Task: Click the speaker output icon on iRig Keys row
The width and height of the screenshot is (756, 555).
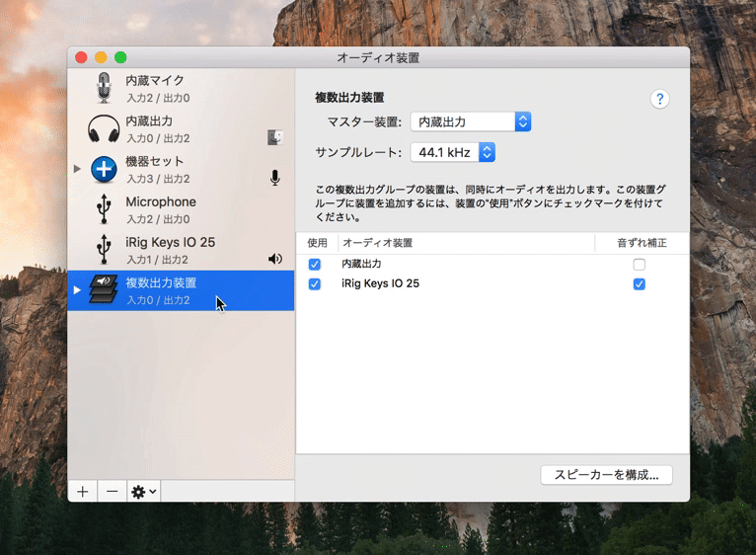Action: (x=275, y=259)
